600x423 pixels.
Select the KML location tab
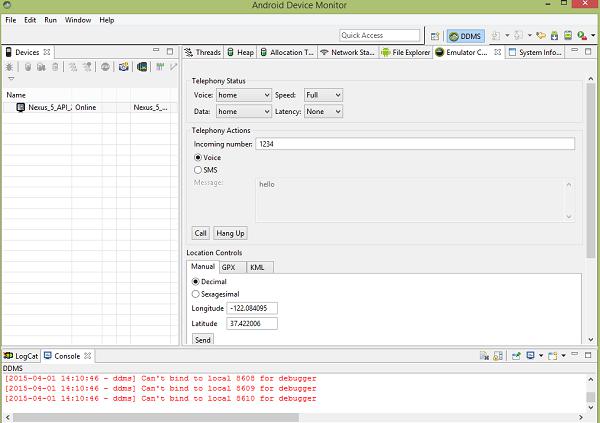[x=260, y=267]
